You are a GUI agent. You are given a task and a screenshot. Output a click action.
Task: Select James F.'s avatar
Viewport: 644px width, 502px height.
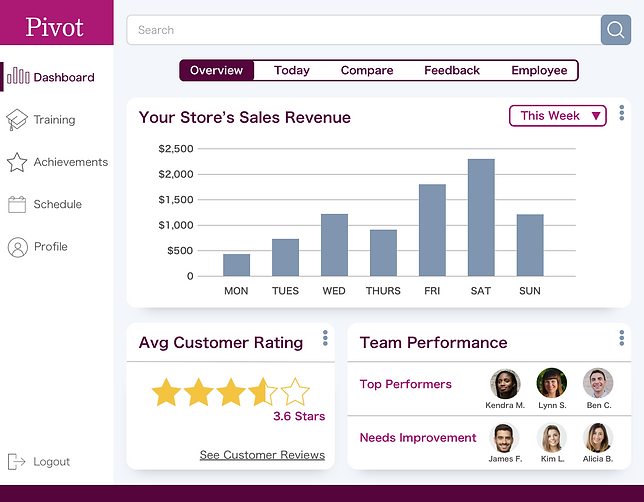pos(504,438)
